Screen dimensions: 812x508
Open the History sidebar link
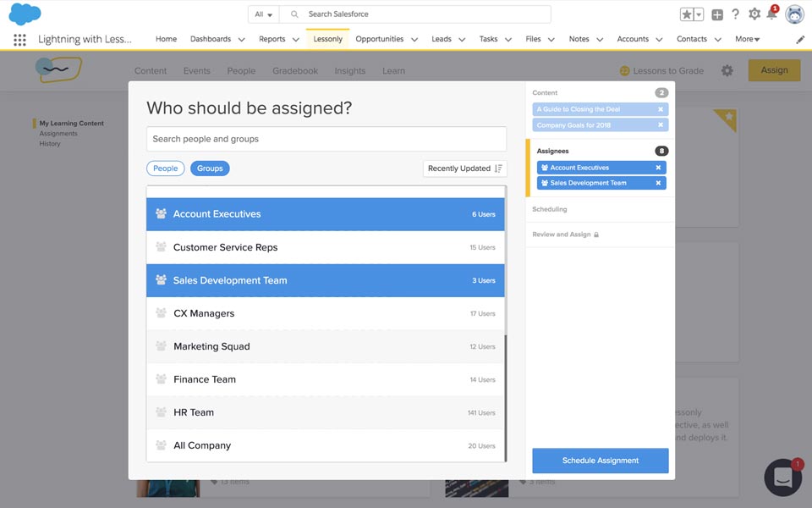[x=50, y=144]
